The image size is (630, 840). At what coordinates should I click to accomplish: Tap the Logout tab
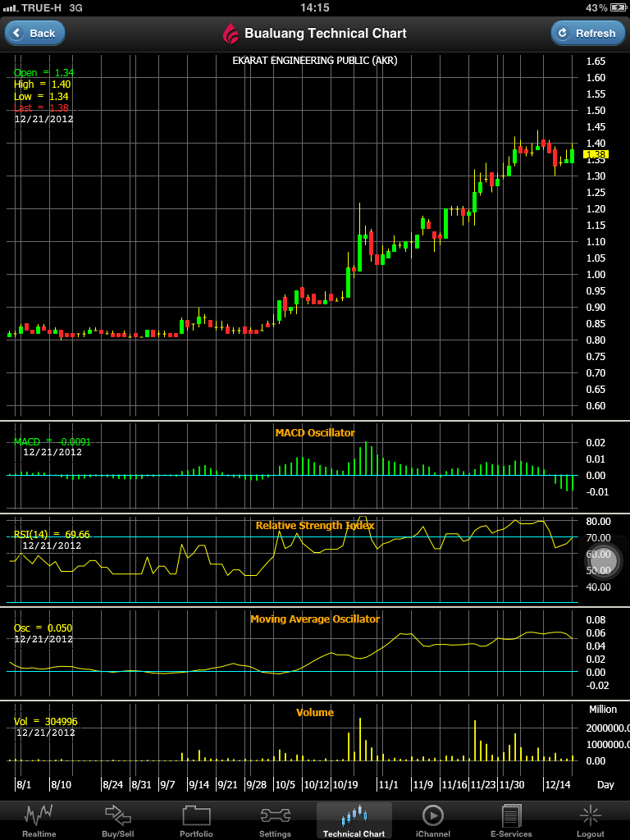pos(591,820)
